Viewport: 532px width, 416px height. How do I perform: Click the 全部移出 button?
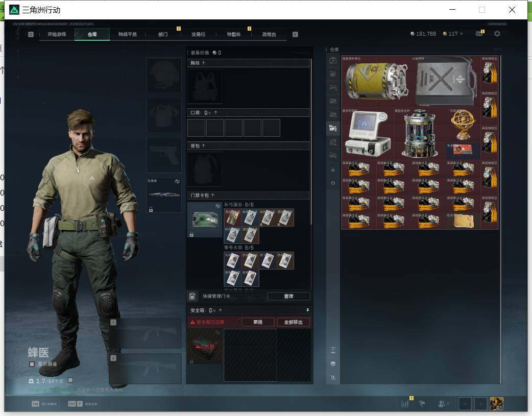point(293,322)
